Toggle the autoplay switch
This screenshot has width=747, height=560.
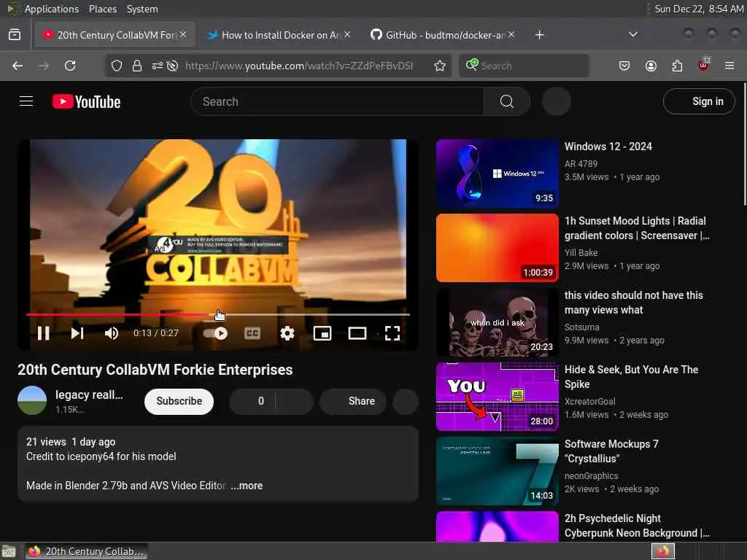(215, 333)
